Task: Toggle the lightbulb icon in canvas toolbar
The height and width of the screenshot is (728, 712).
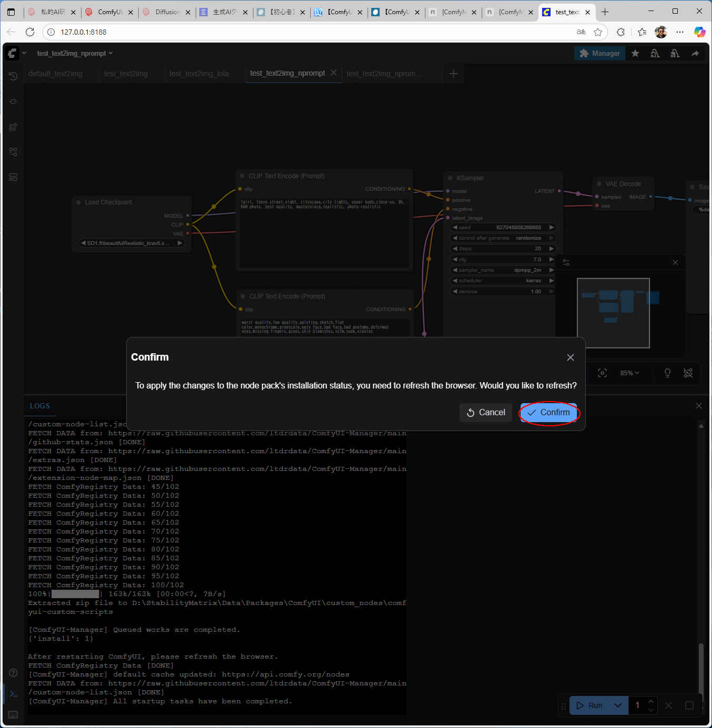Action: 667,373
